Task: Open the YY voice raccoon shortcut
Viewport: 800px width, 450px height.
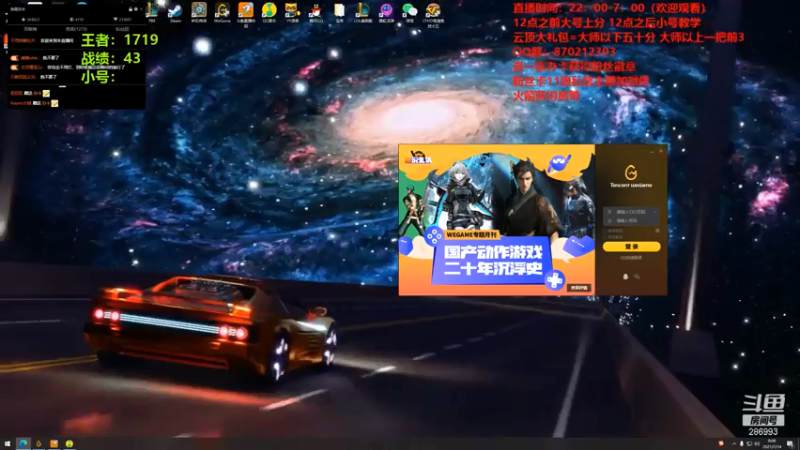Action: tap(292, 12)
